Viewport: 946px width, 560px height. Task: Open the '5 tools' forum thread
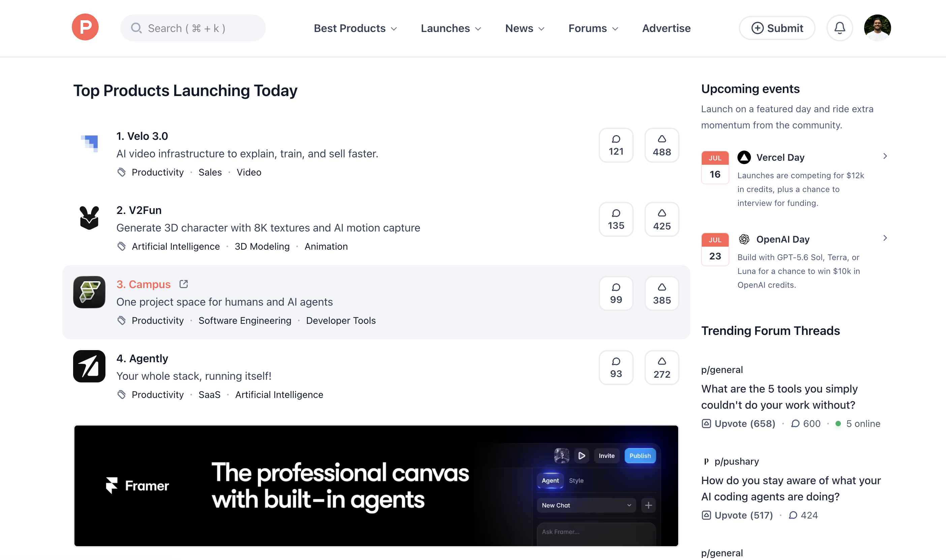coord(779,397)
